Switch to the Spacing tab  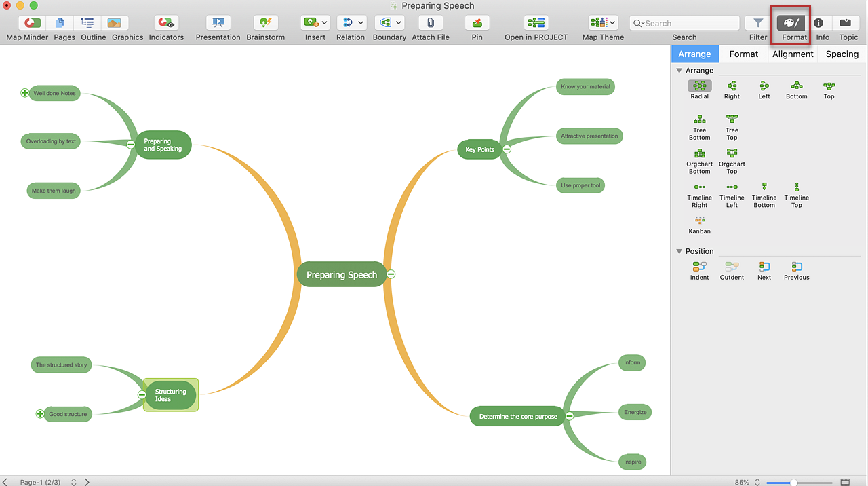coord(842,54)
